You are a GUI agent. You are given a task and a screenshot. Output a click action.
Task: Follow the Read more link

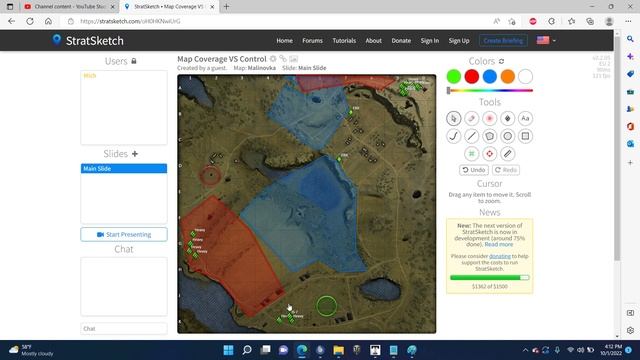pyautogui.click(x=499, y=244)
